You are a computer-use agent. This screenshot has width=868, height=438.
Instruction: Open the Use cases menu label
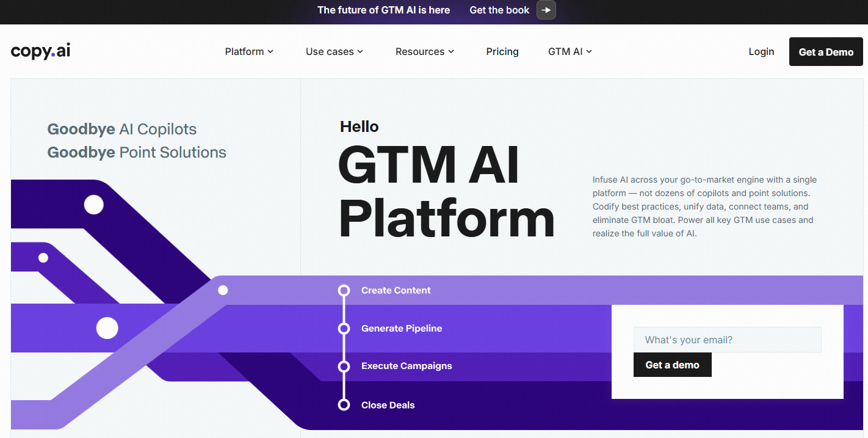(330, 52)
